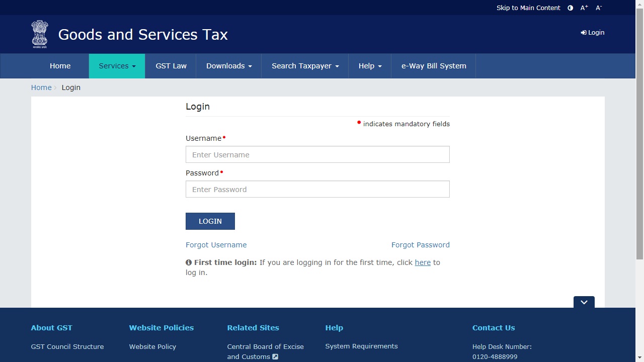Image resolution: width=644 pixels, height=362 pixels.
Task: Decrease font size with A- icon
Action: (x=599, y=8)
